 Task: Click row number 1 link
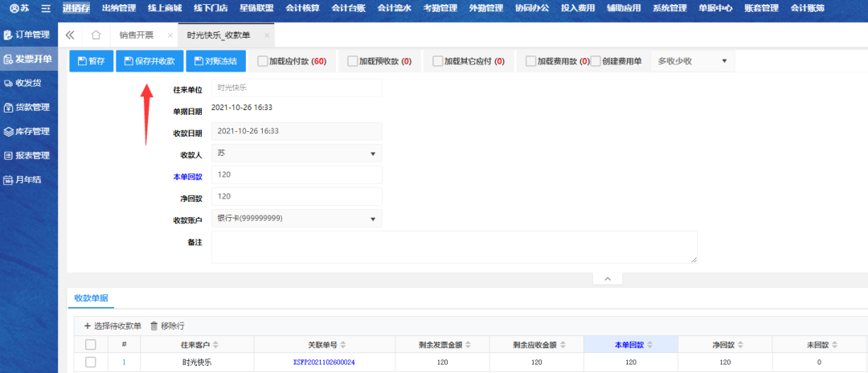pos(124,363)
